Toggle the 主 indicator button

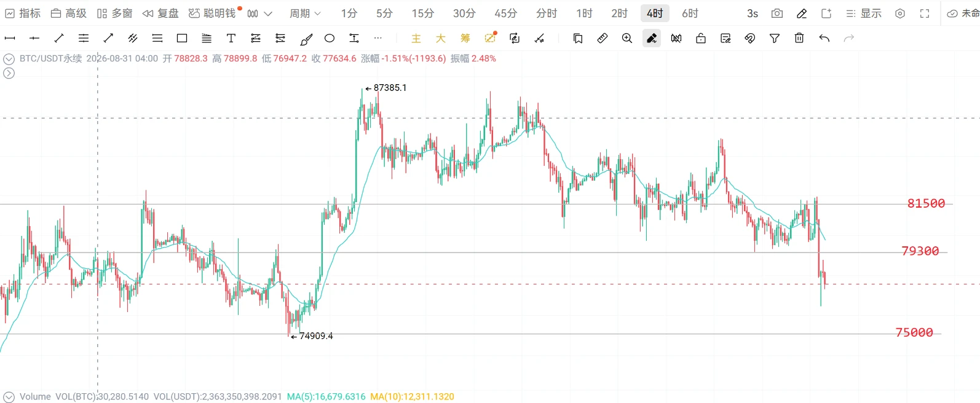tap(416, 38)
